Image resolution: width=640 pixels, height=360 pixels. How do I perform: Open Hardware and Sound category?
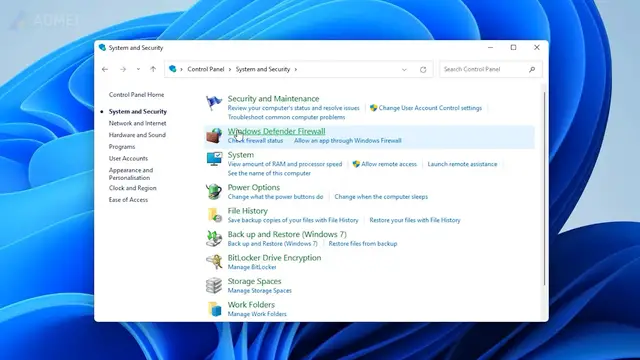pyautogui.click(x=137, y=135)
